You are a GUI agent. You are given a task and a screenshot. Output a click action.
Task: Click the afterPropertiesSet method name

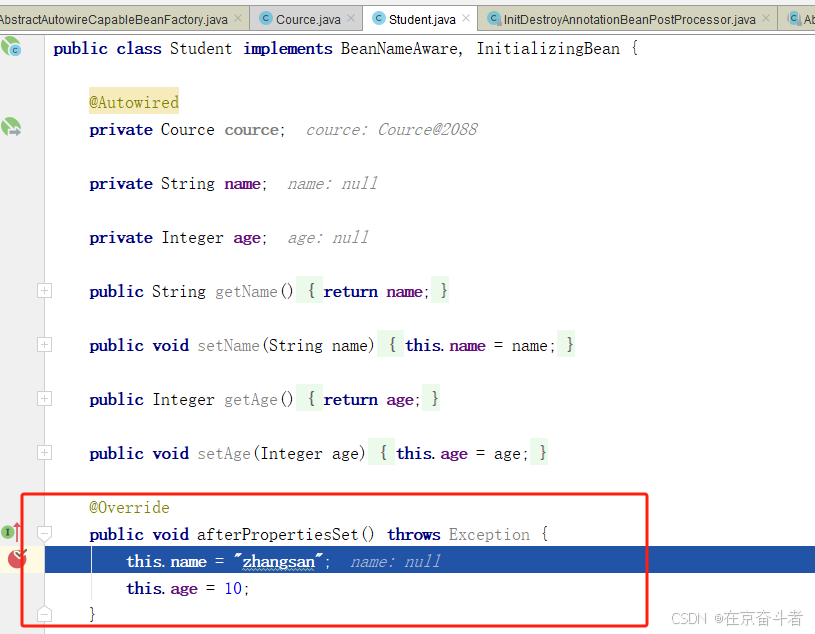click(278, 534)
